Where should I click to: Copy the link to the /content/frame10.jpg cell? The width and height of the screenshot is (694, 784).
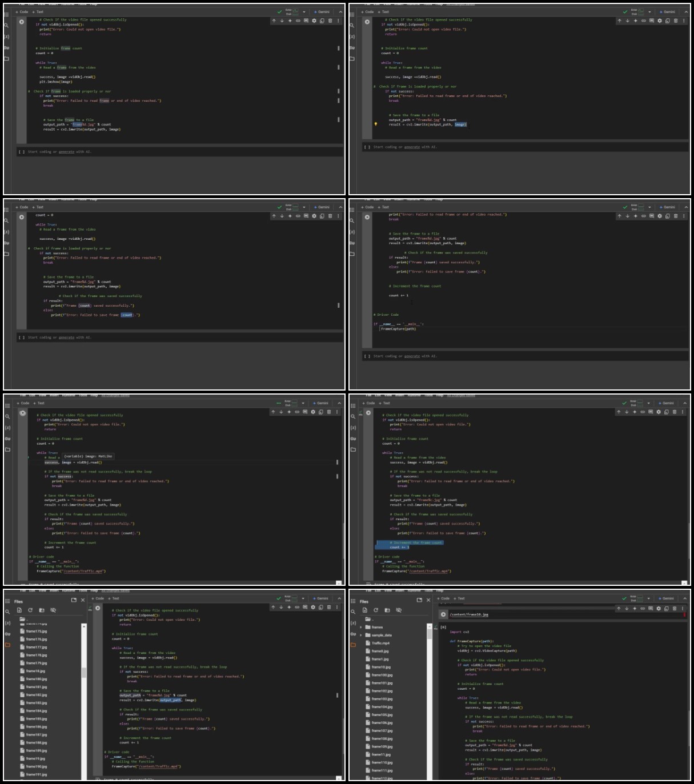pos(643,608)
